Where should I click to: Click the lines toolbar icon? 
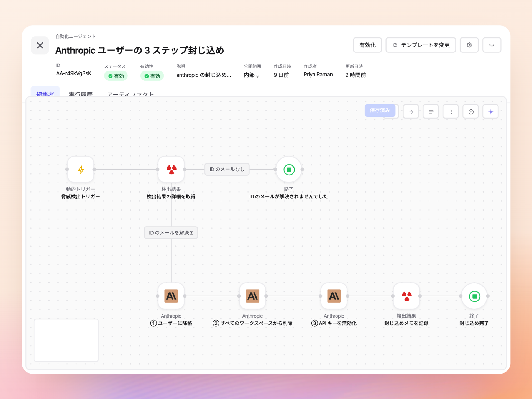(x=431, y=112)
